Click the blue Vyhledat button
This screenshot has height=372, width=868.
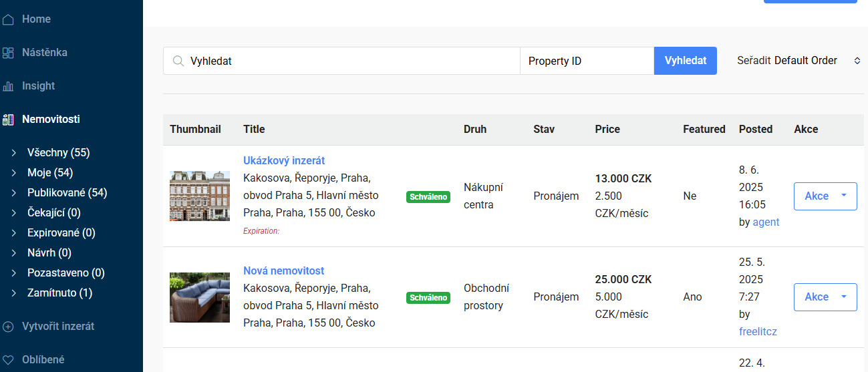(686, 61)
